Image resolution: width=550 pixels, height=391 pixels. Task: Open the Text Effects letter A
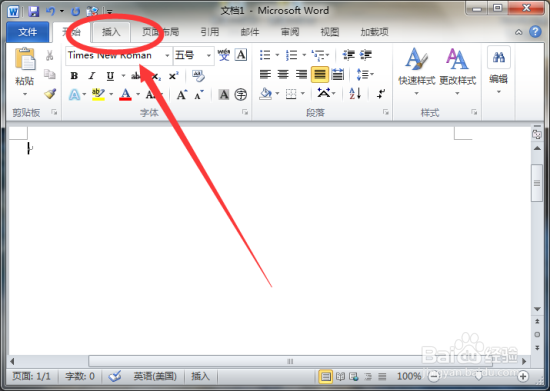(x=74, y=94)
